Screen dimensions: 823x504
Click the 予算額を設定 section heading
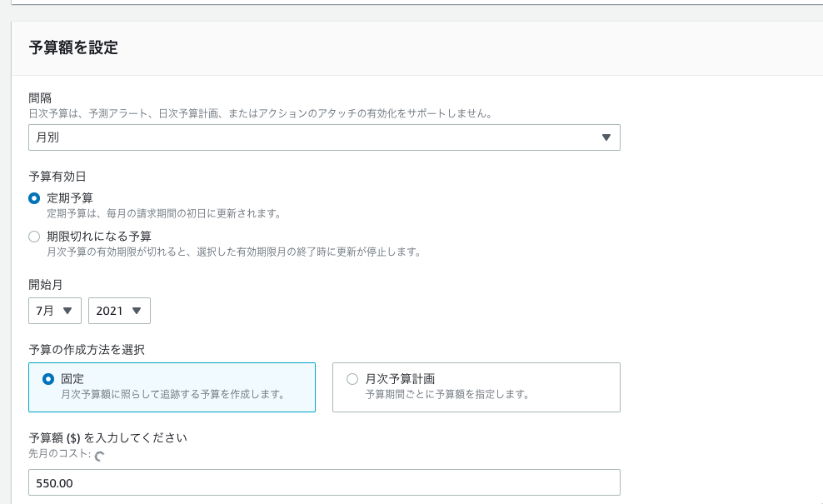[73, 47]
